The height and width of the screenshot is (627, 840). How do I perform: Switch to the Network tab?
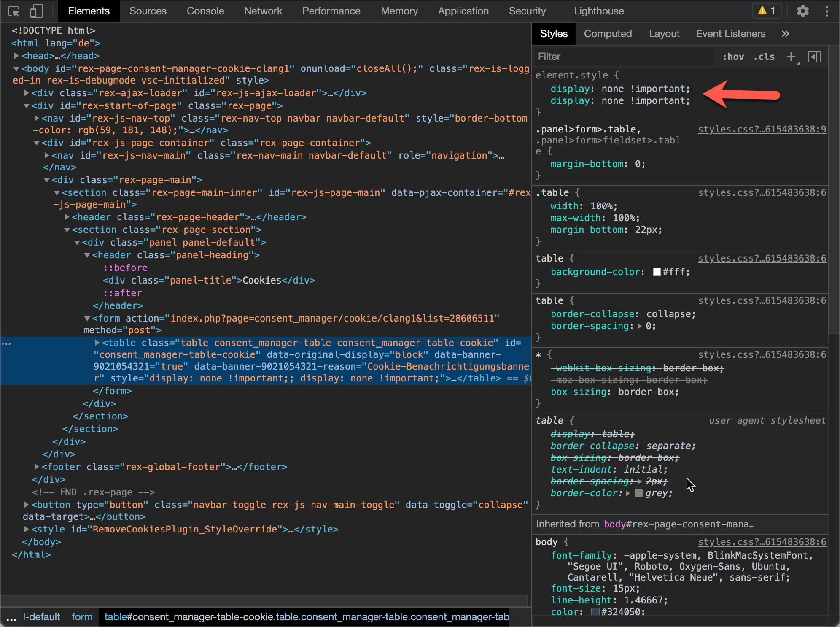[263, 11]
